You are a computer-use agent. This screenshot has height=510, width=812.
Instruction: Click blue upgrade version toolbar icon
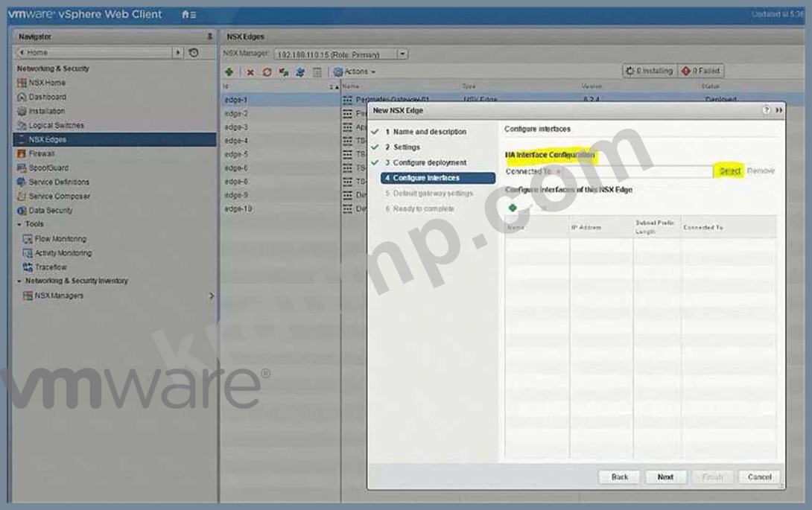click(x=300, y=72)
